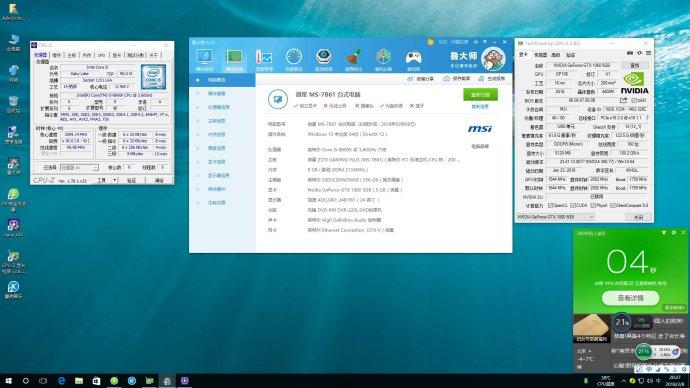
Task: Open game library gamepad icon
Action: 413,59
